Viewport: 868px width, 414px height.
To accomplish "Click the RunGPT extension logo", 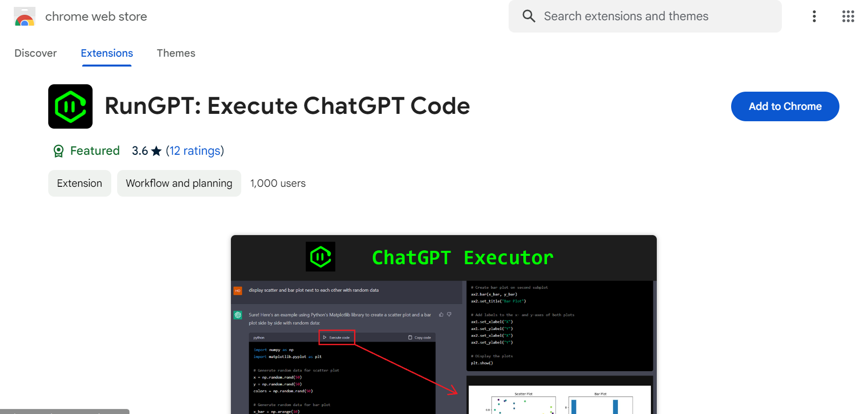I will point(70,106).
